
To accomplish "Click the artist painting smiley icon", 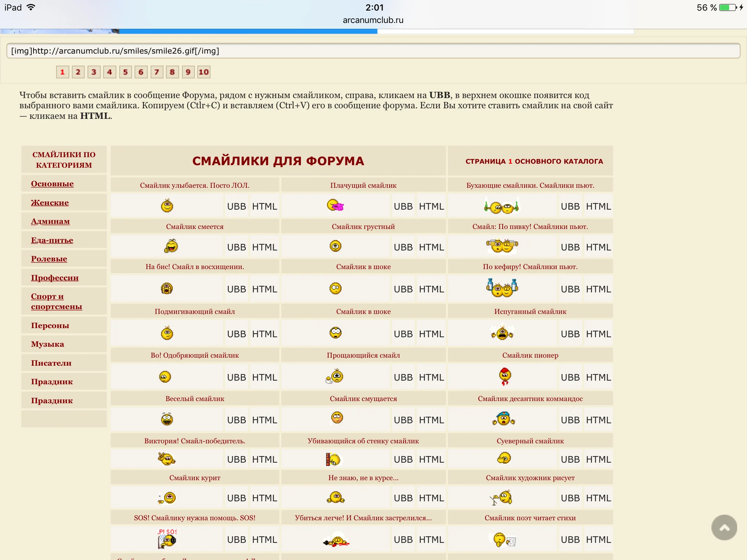I will (x=502, y=498).
